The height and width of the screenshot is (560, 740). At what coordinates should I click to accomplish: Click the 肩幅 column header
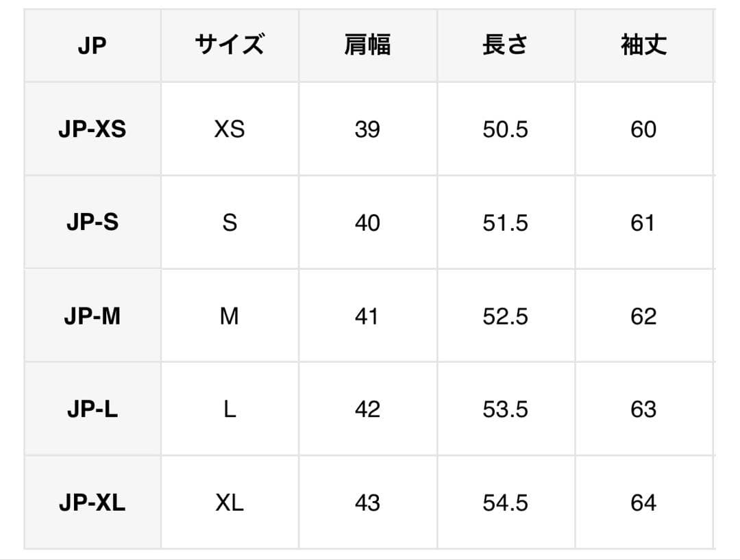[x=367, y=46]
